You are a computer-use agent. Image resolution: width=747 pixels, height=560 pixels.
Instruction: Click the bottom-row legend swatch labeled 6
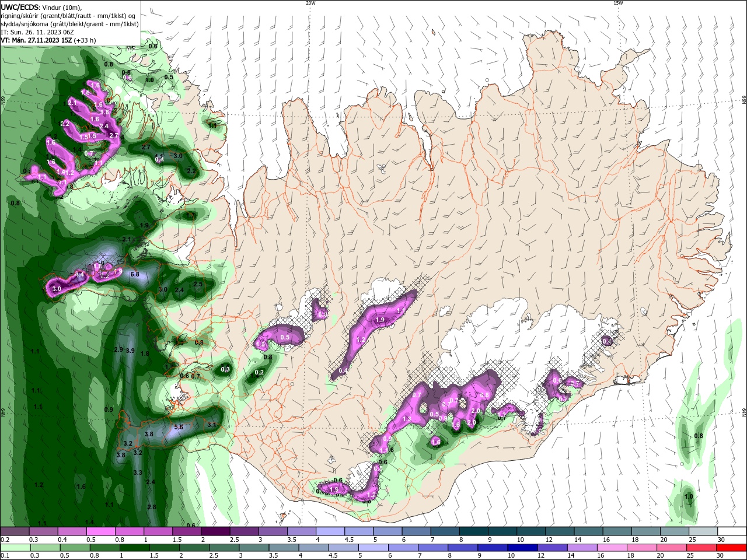click(x=403, y=548)
